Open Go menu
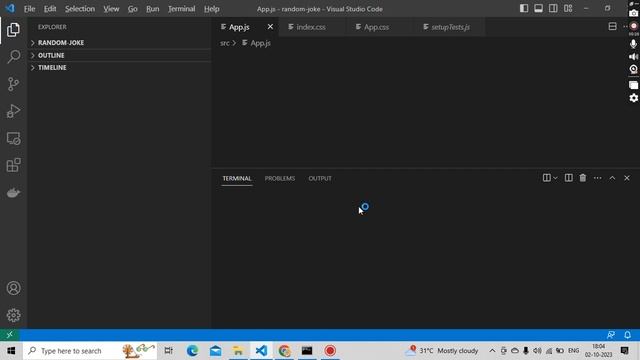The width and height of the screenshot is (640, 360). (x=133, y=9)
